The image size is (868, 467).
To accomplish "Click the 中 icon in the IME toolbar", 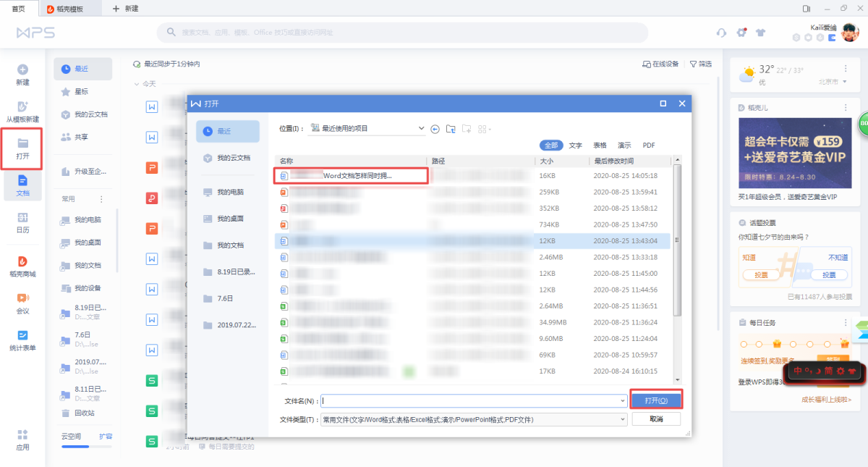I will pos(798,371).
